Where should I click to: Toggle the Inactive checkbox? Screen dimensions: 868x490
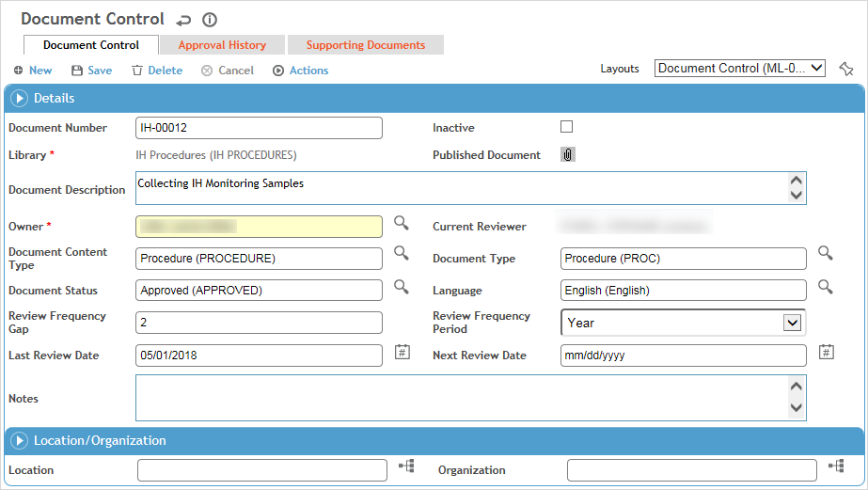click(566, 127)
